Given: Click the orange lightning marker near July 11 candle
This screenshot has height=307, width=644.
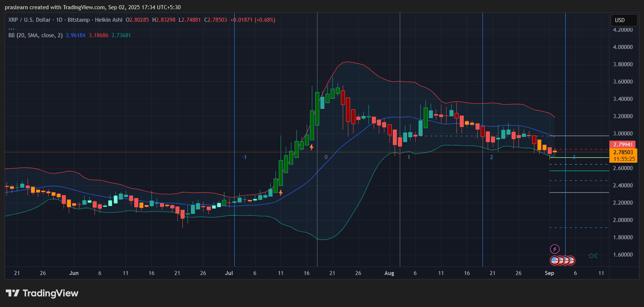Looking at the screenshot, I should [281, 193].
